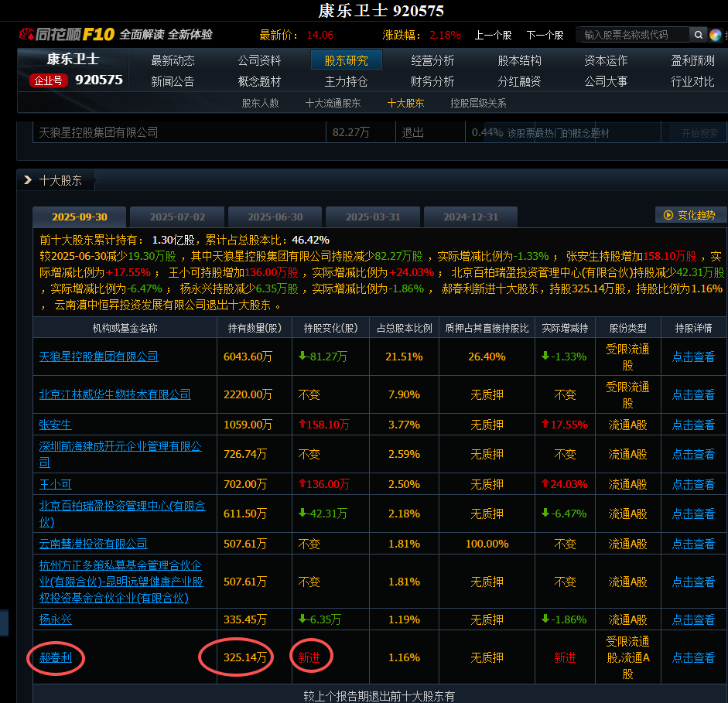
Task: Click 点击查看 for 郝春利 row
Action: point(693,657)
